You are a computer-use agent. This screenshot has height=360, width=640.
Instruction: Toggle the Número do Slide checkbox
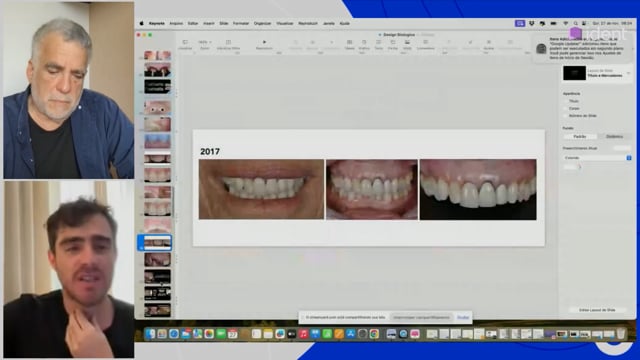pyautogui.click(x=566, y=116)
